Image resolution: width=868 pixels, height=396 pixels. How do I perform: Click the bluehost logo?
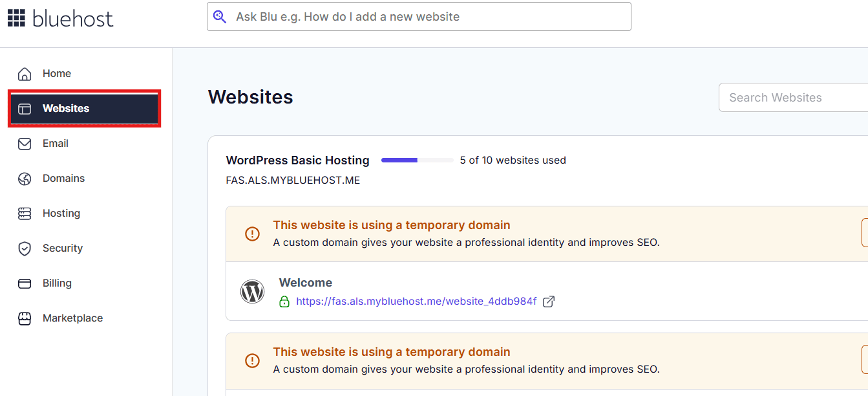click(60, 17)
